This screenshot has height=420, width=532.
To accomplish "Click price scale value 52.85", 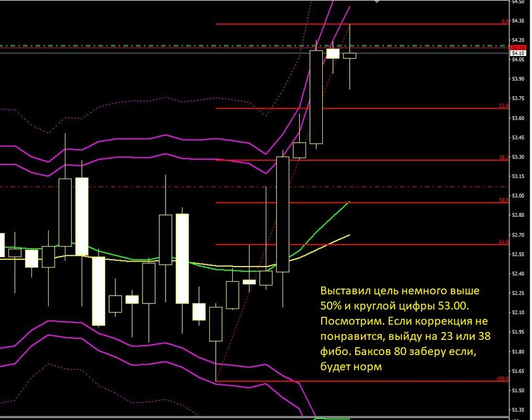I will (x=518, y=215).
